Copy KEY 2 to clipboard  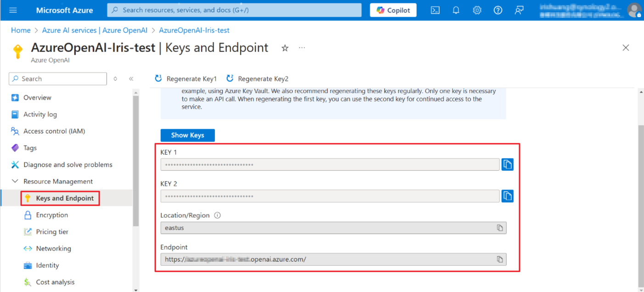tap(507, 196)
